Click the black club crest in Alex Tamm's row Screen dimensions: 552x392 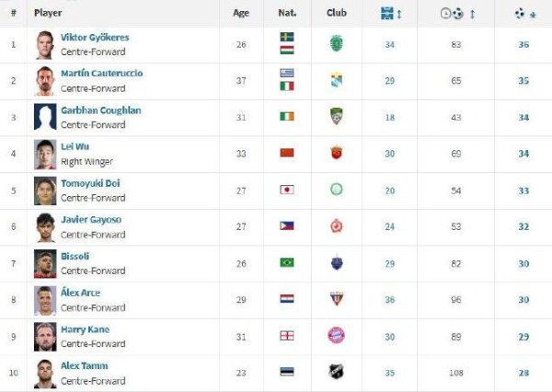pyautogui.click(x=336, y=372)
